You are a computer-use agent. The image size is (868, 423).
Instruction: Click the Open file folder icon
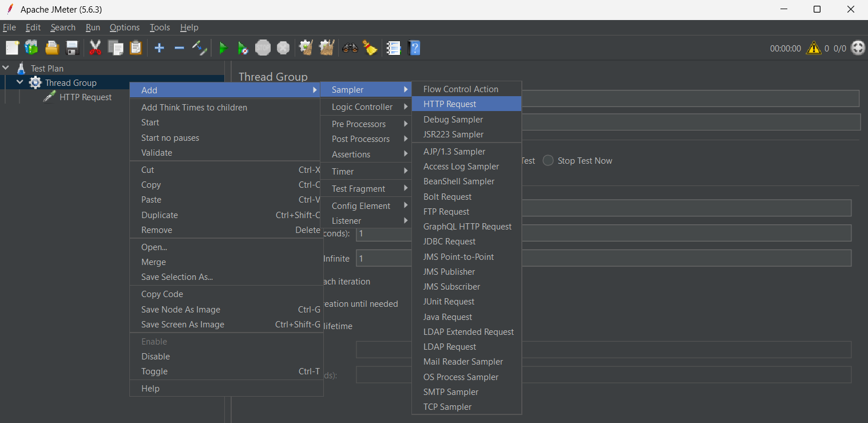pyautogui.click(x=52, y=48)
